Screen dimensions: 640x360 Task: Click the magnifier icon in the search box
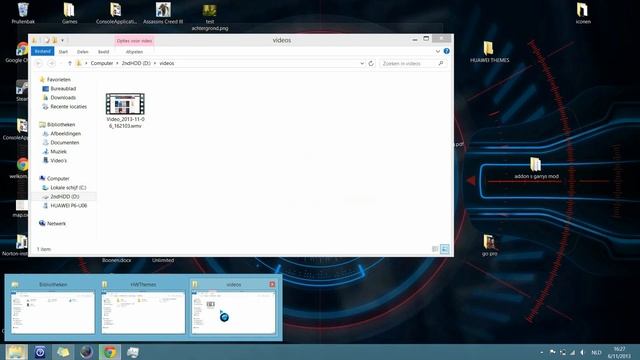[441, 63]
